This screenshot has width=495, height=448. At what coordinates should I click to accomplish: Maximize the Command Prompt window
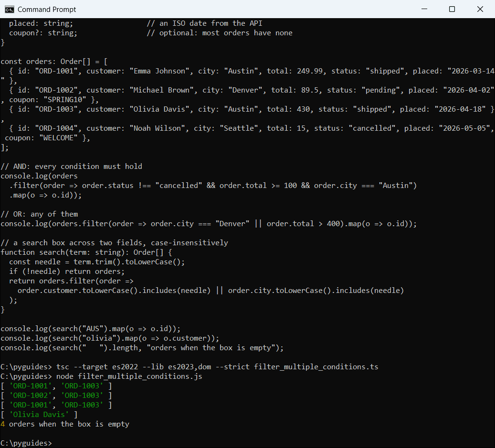tap(452, 9)
